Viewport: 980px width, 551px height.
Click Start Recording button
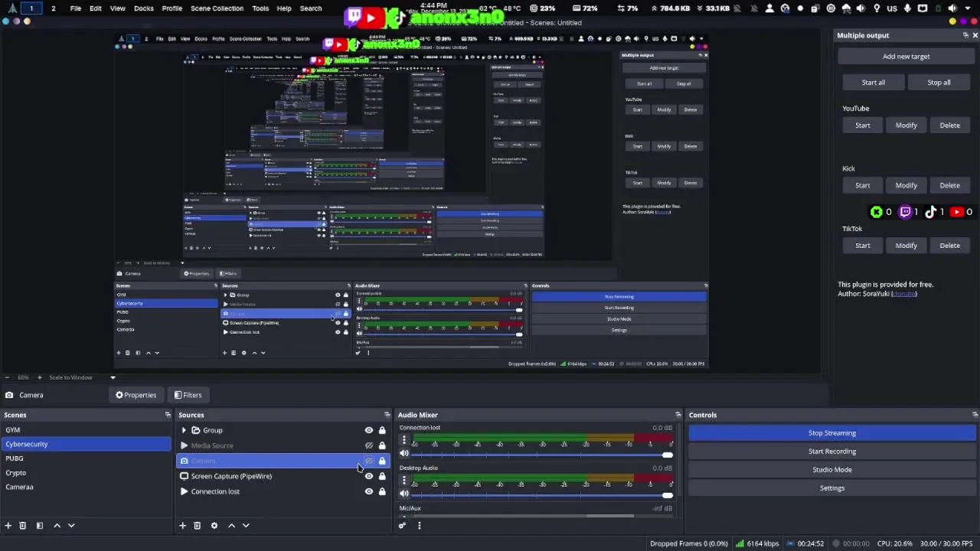coord(832,452)
